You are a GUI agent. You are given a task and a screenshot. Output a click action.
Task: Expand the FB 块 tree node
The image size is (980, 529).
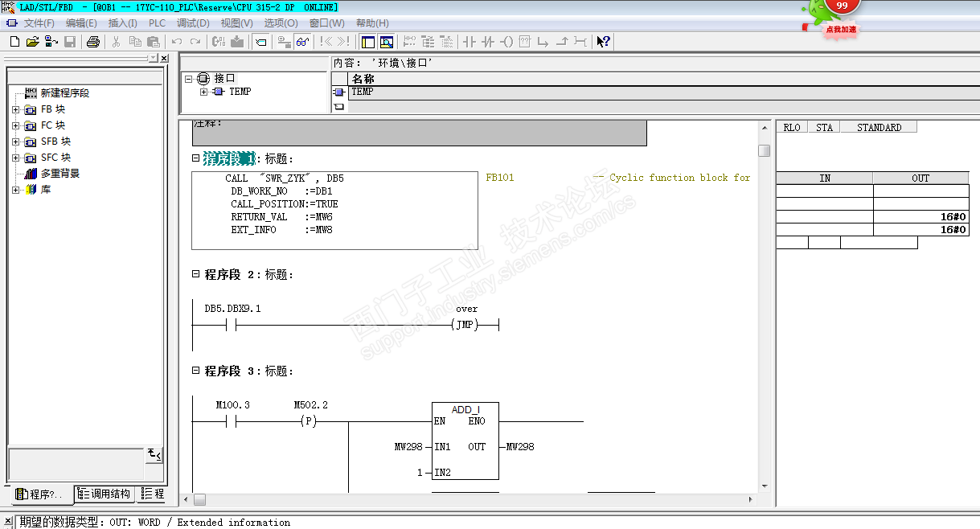pyautogui.click(x=15, y=109)
